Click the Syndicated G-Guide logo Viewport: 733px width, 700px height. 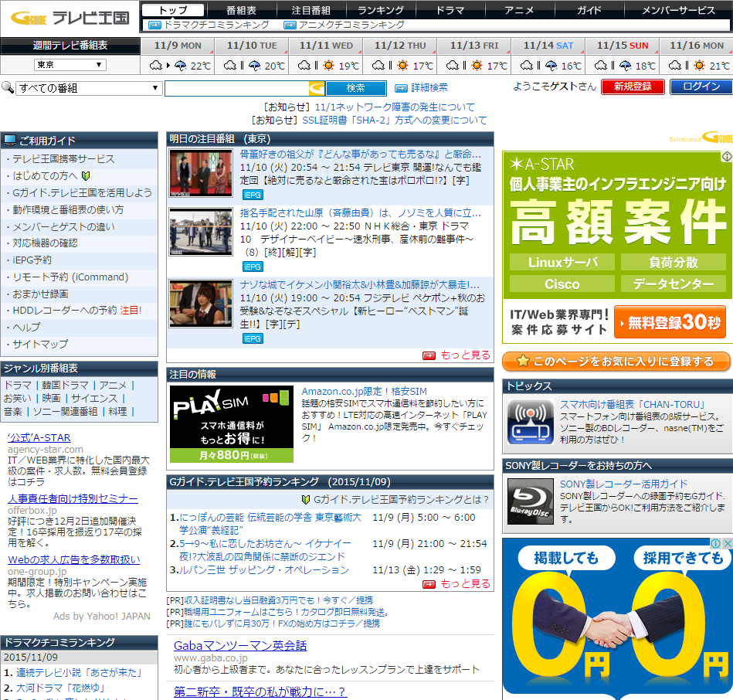[701, 138]
